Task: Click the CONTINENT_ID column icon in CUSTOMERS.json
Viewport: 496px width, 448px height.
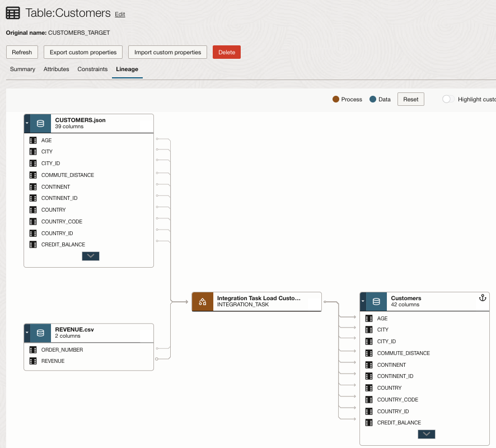Action: coord(33,198)
